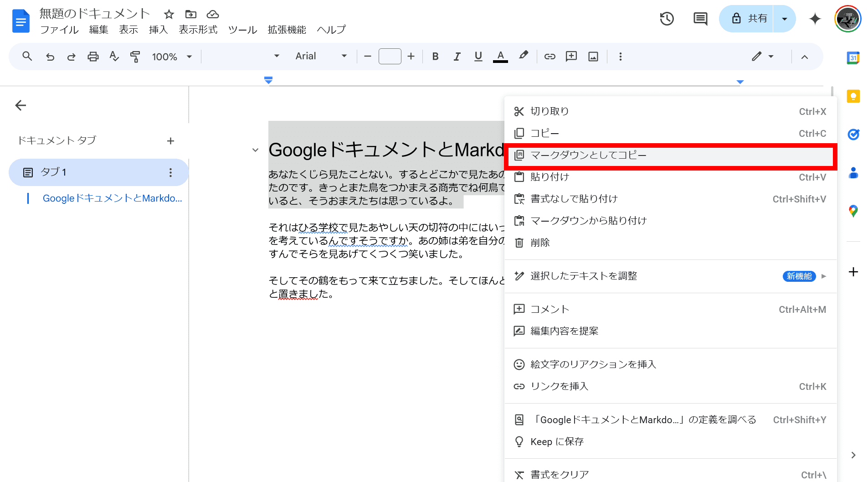Open the share options dropdown arrow
The width and height of the screenshot is (868, 482).
pos(785,19)
